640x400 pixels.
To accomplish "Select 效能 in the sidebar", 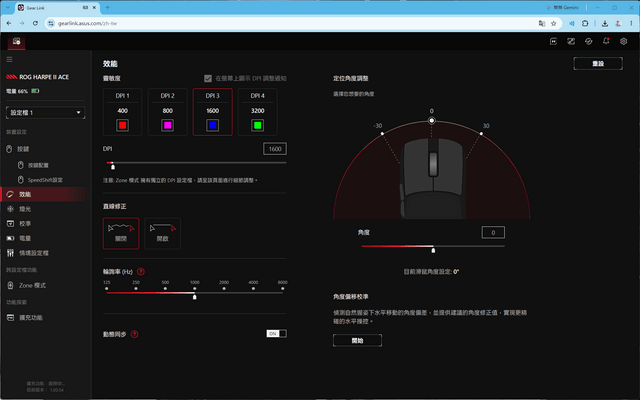I will tap(44, 194).
